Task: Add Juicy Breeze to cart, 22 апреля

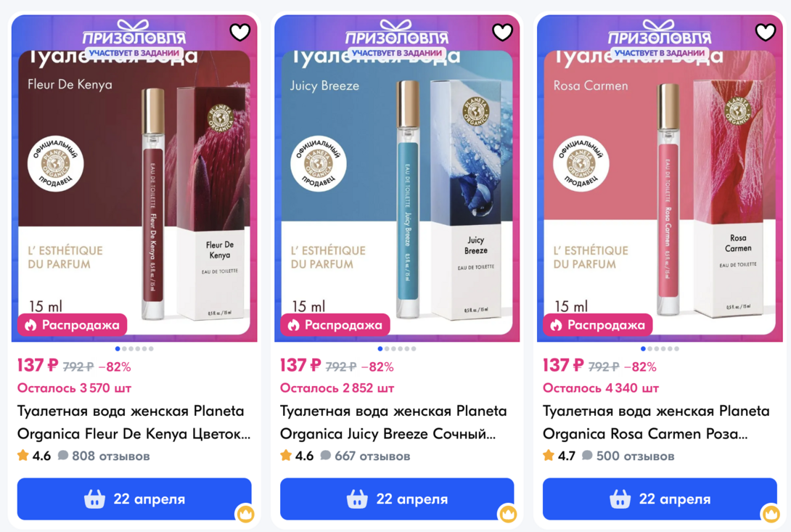Action: tap(397, 499)
